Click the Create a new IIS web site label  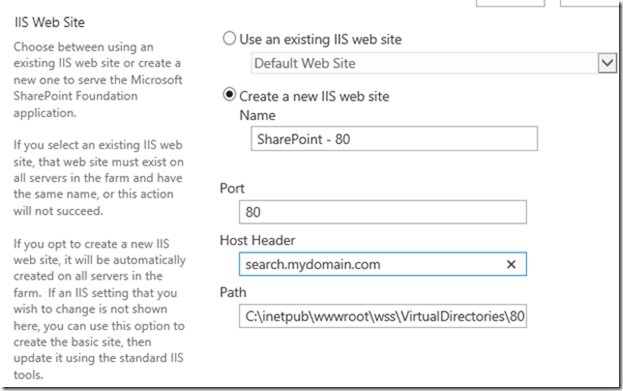[x=314, y=96]
